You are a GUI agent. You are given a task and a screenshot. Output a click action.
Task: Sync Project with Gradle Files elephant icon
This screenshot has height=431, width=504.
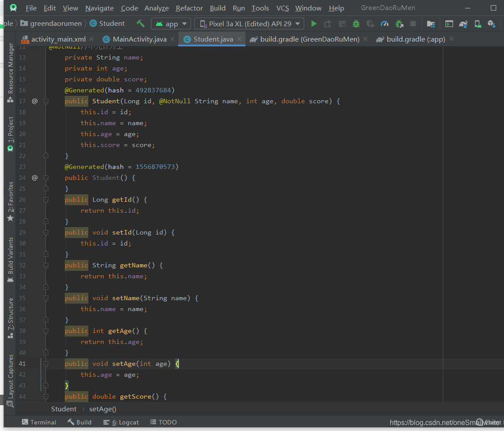(463, 24)
